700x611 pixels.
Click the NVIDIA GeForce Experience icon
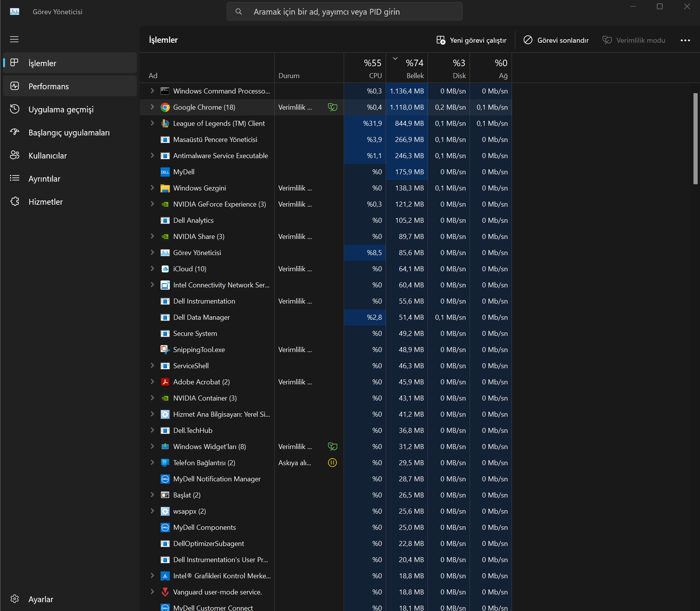[x=165, y=204]
